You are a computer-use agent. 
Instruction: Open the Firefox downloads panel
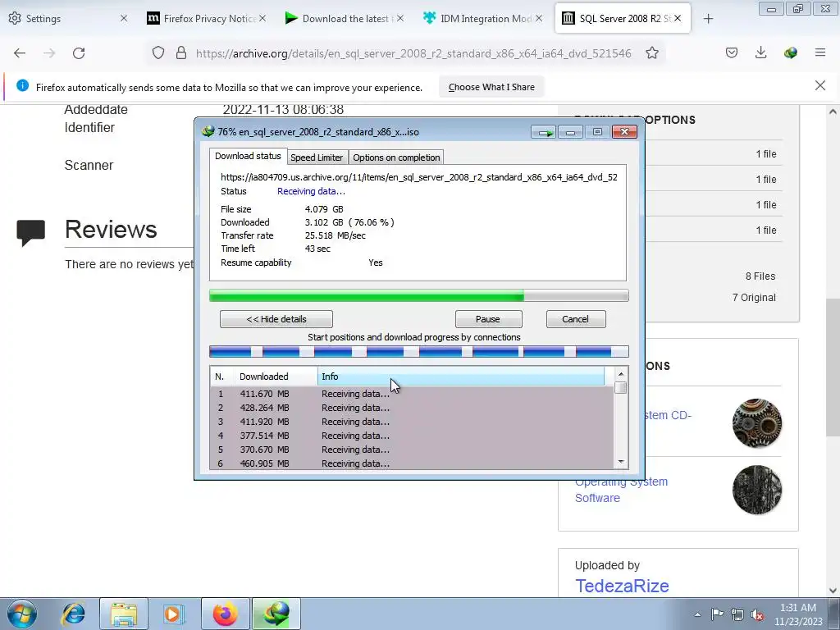760,53
